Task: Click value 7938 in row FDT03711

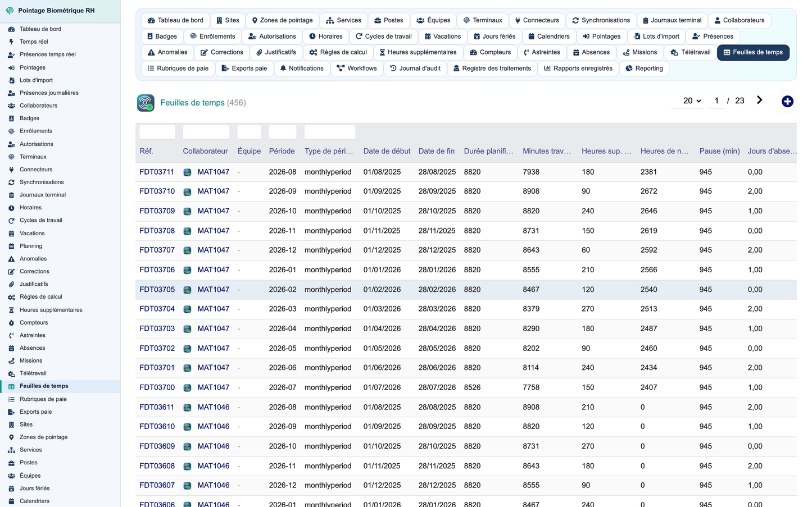Action: (531, 172)
